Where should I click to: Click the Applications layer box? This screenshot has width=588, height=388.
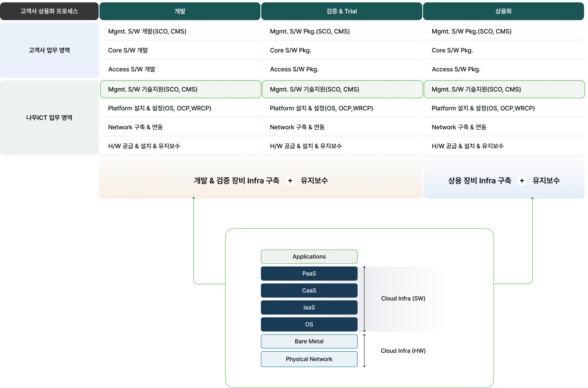[x=309, y=257]
